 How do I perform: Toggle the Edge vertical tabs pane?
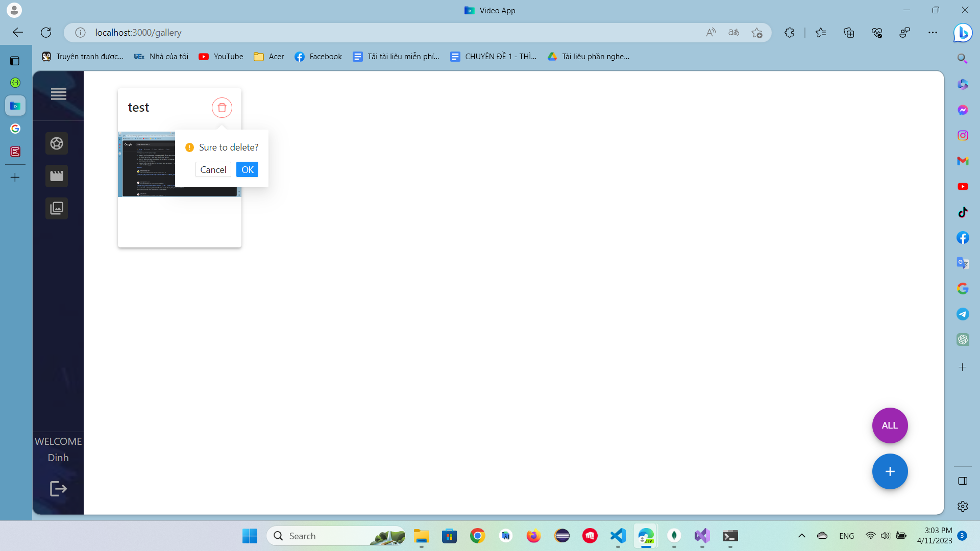pos(15,61)
